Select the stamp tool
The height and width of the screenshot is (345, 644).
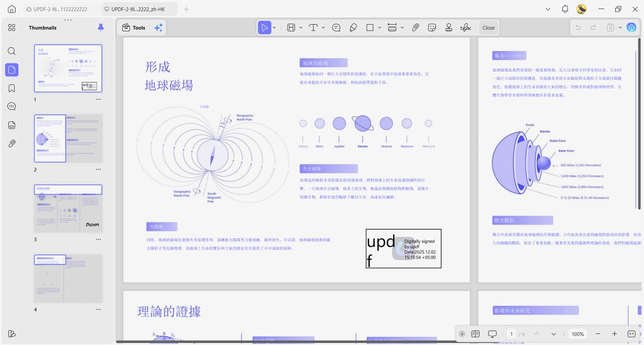point(449,28)
